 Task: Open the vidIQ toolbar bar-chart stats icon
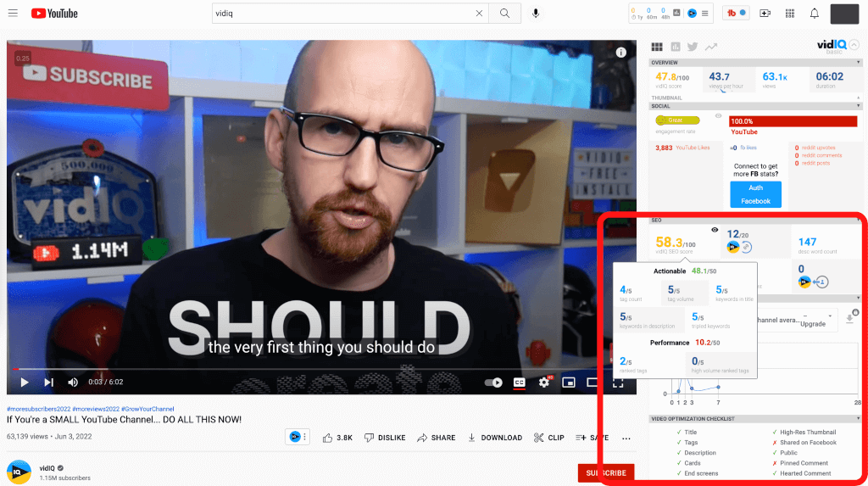pyautogui.click(x=676, y=13)
